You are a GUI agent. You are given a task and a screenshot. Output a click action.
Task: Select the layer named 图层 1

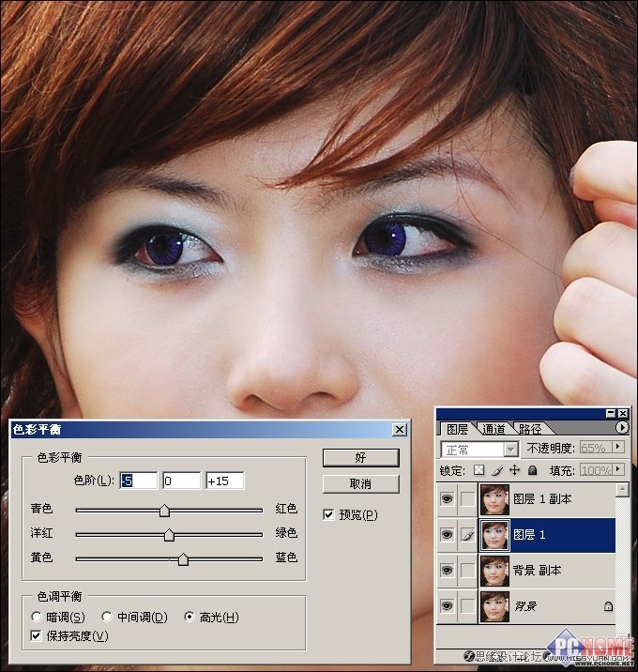pyautogui.click(x=529, y=534)
